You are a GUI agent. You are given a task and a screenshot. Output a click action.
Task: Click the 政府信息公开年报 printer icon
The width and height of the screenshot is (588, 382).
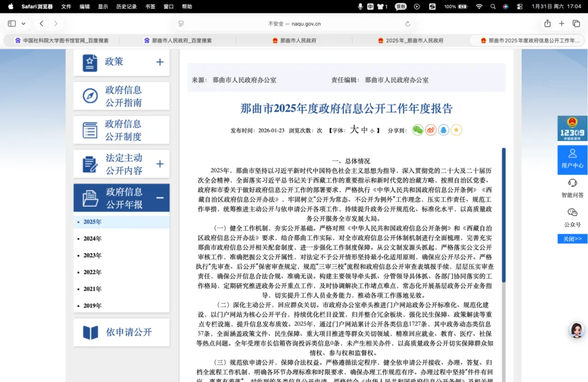tap(90, 198)
